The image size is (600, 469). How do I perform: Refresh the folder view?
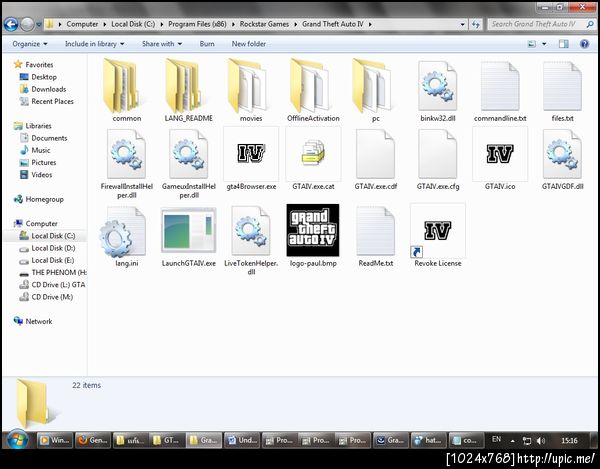[x=476, y=24]
